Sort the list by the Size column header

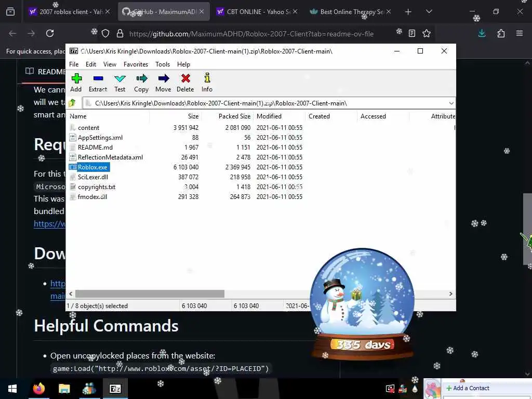(x=176, y=116)
